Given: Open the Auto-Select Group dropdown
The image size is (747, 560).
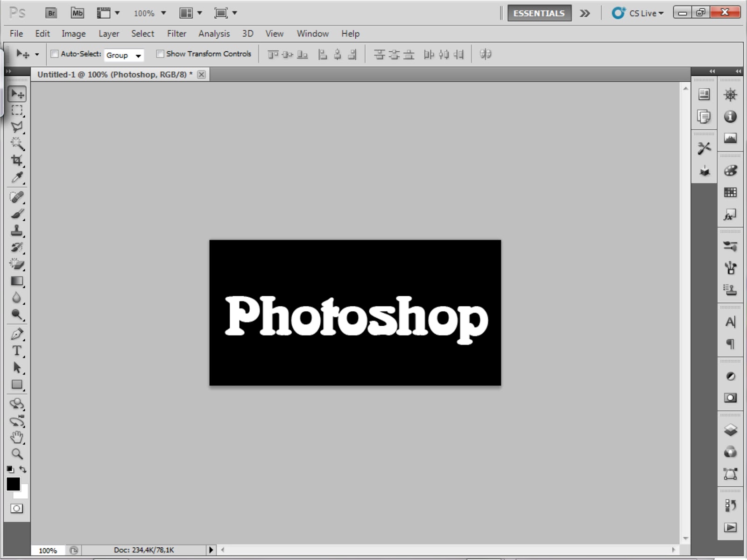Looking at the screenshot, I should 124,55.
